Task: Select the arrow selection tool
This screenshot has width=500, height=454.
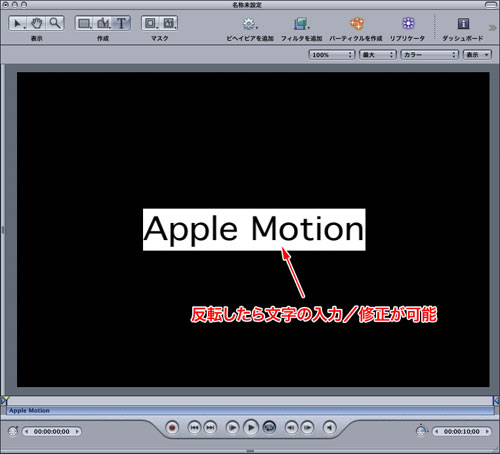Action: 18,23
